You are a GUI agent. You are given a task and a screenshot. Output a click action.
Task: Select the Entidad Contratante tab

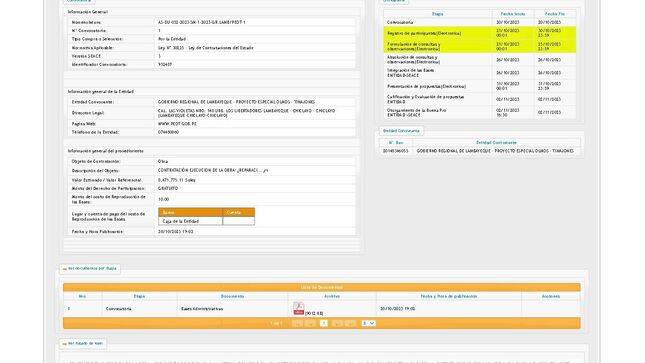tap(401, 131)
